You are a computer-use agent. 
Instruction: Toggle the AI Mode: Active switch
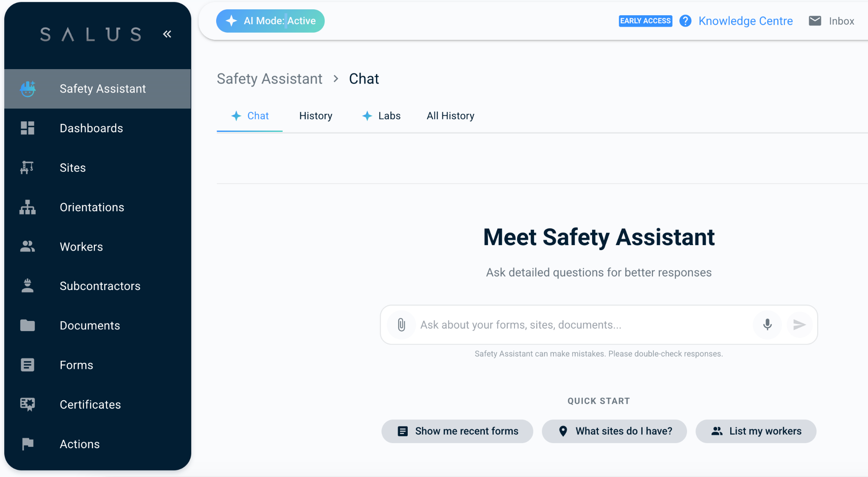click(270, 21)
